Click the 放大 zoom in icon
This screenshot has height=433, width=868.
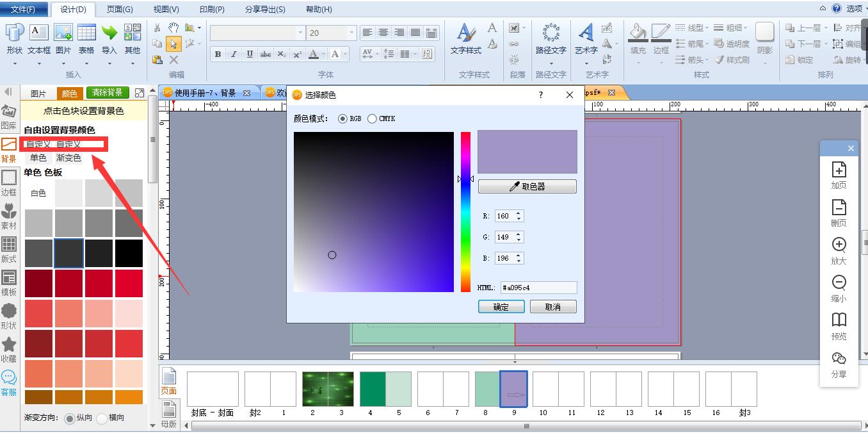pyautogui.click(x=839, y=250)
